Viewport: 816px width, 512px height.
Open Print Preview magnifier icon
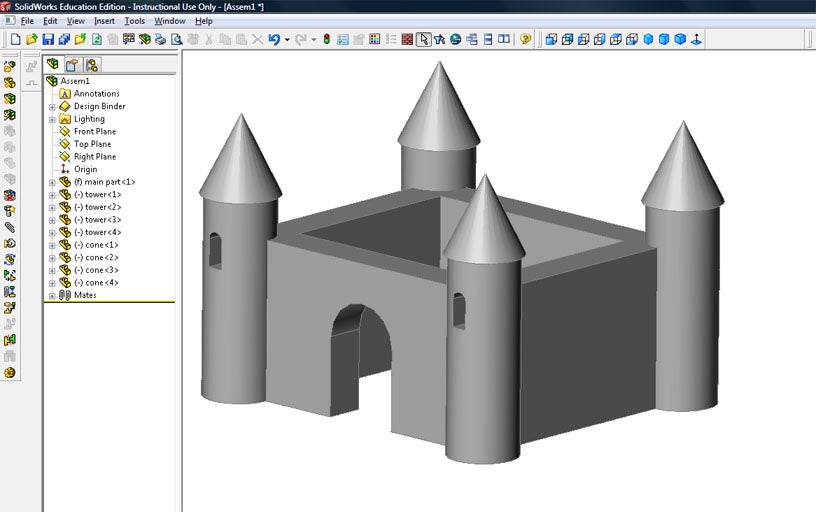coord(177,39)
